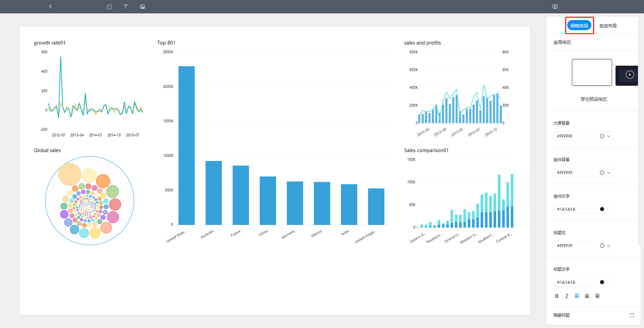Insert a text component with the T icon
The height and width of the screenshot is (328, 644).
pyautogui.click(x=126, y=7)
